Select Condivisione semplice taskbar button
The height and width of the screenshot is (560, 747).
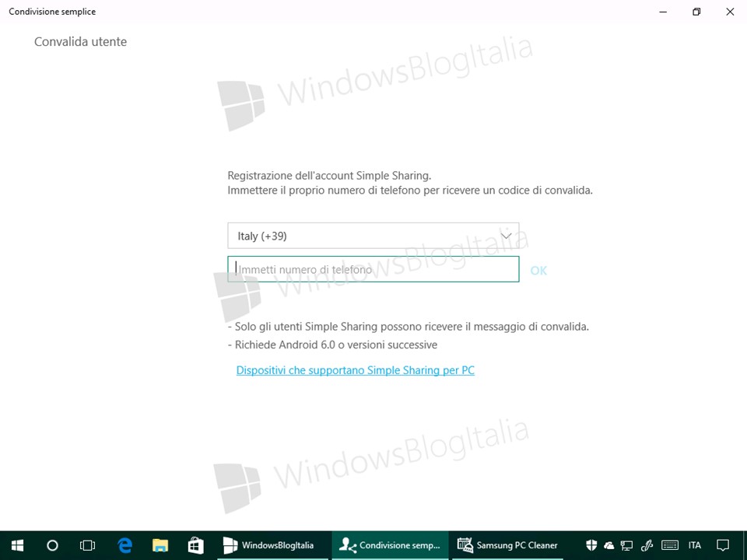(x=390, y=545)
